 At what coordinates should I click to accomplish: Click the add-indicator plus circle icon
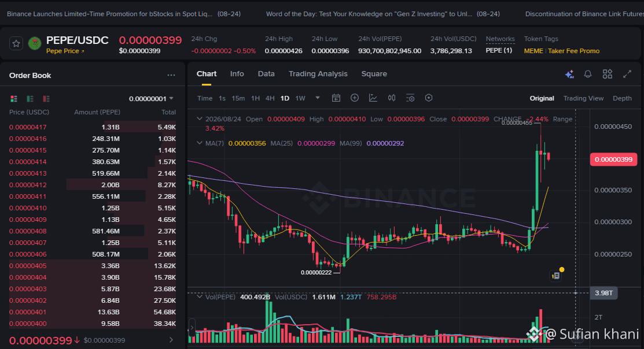click(355, 98)
